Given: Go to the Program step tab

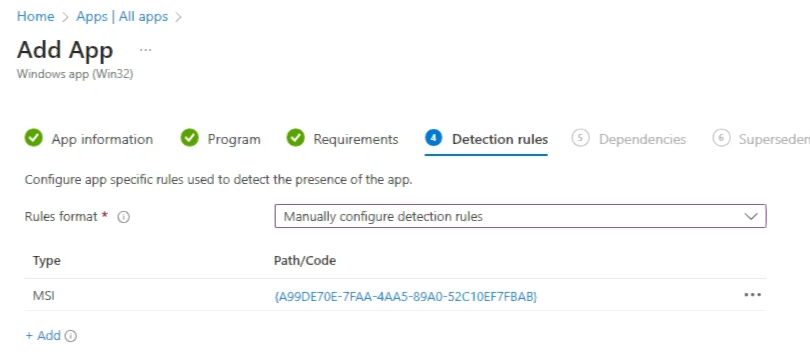Looking at the screenshot, I should coord(234,139).
